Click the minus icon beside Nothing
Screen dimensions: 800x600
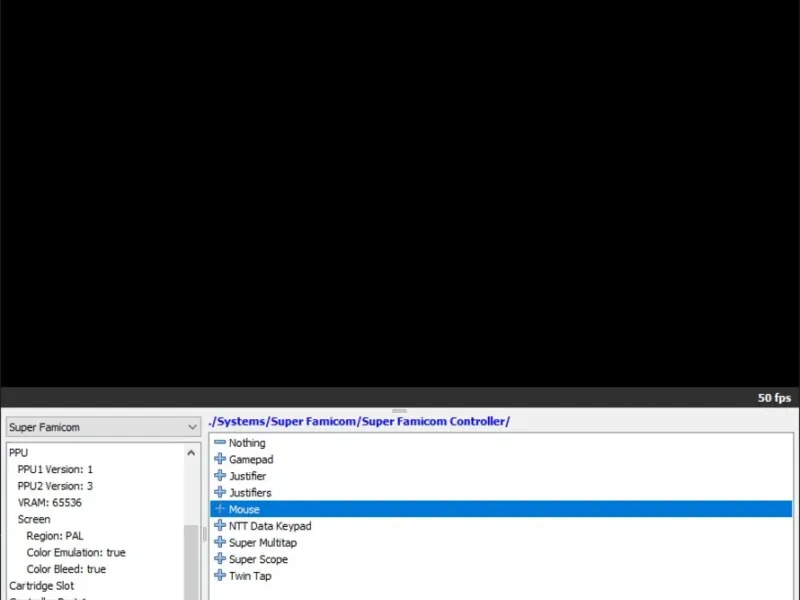[220, 442]
